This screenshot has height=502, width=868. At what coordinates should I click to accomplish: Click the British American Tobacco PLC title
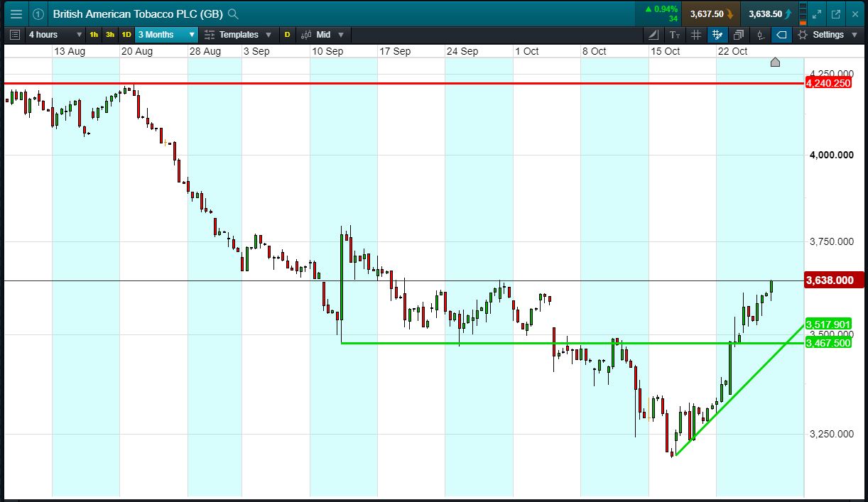click(138, 13)
